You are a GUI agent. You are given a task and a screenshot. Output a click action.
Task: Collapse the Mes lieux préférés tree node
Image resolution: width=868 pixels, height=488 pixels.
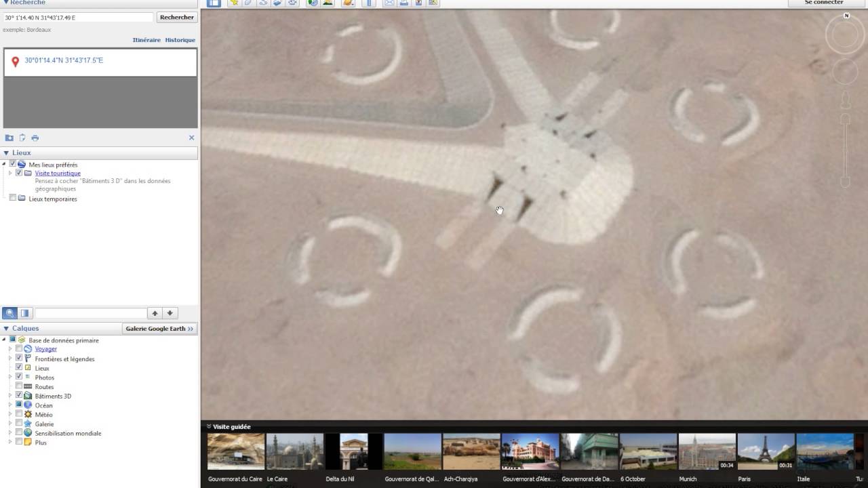[x=4, y=164]
